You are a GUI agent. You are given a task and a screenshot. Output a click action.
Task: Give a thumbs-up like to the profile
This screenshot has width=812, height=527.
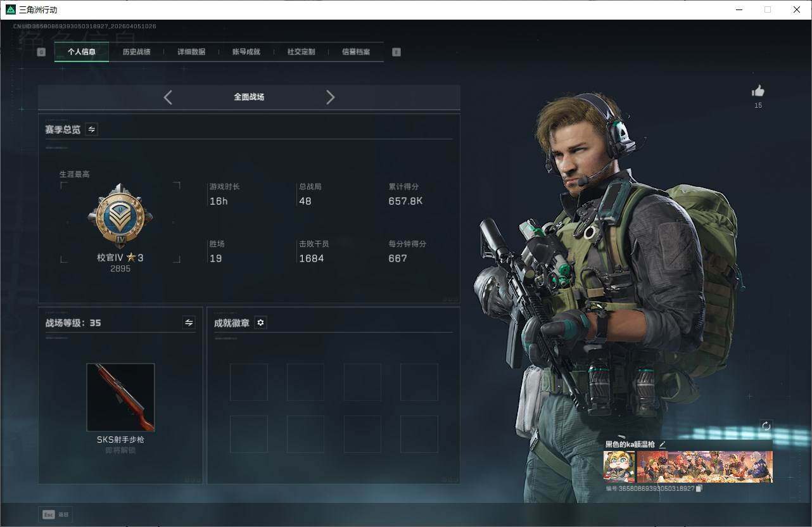point(758,91)
